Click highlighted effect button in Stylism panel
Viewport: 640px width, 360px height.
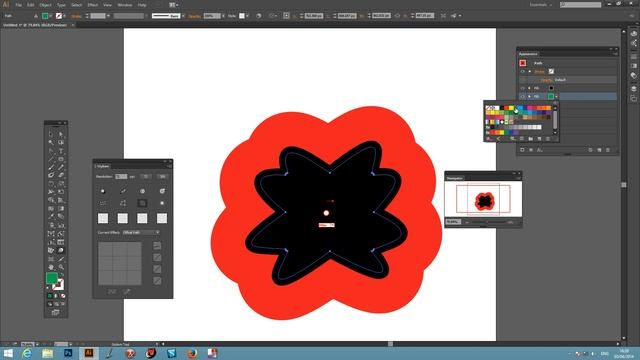[142, 203]
